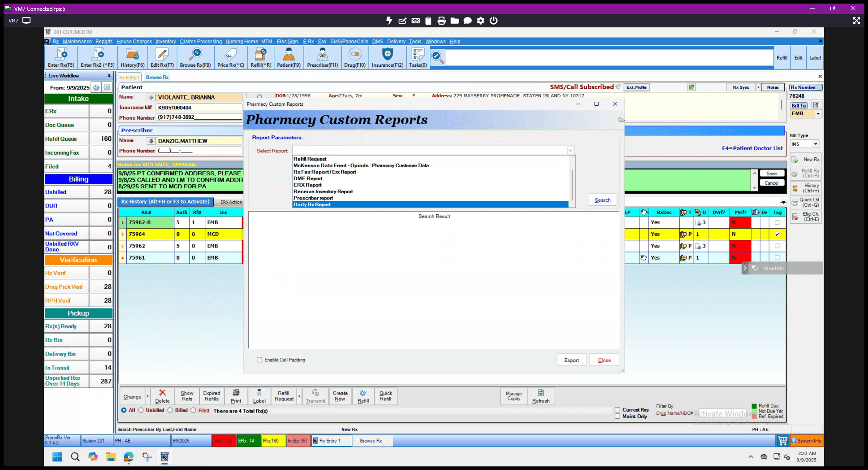Enable Cell Padding checkbox
Viewport: 868px width, 470px height.
[260, 360]
